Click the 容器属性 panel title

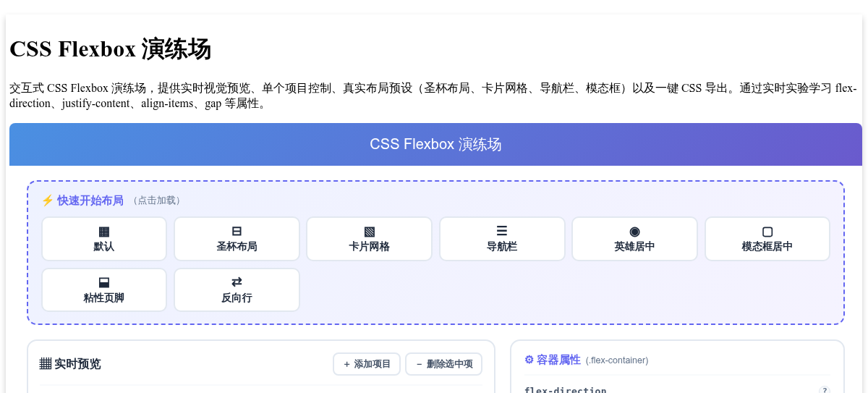553,360
